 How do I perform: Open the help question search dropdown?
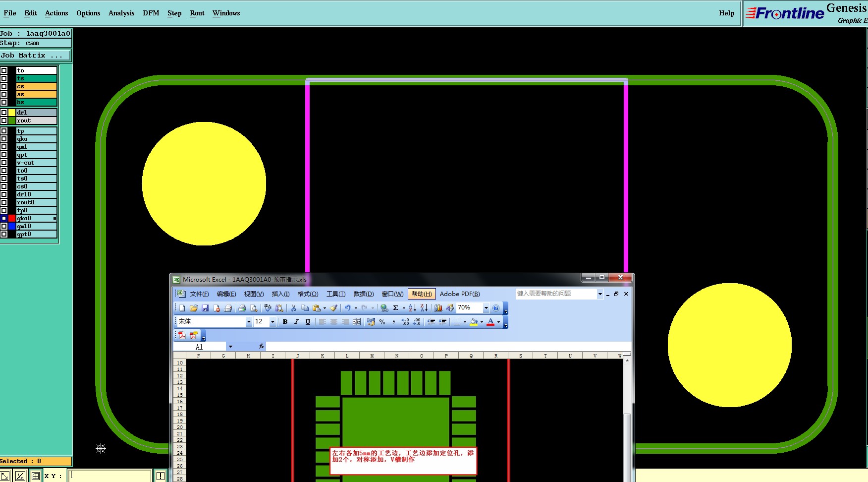pyautogui.click(x=600, y=294)
